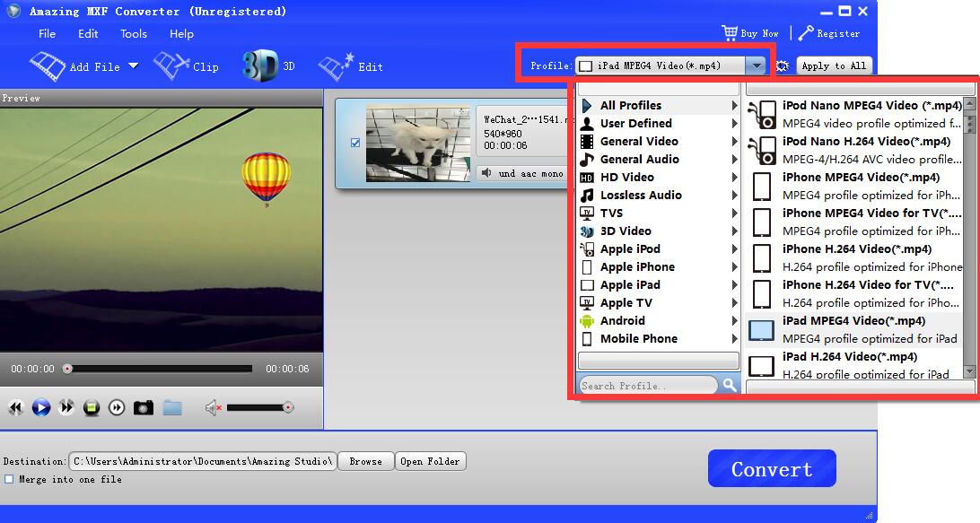Open profile settings gear icon
Image resolution: width=980 pixels, height=523 pixels.
782,65
